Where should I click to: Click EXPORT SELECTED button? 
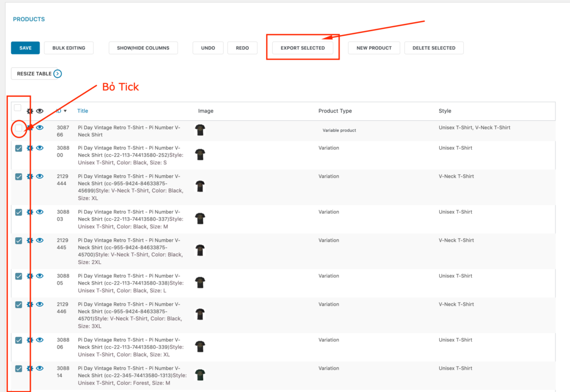(x=302, y=48)
